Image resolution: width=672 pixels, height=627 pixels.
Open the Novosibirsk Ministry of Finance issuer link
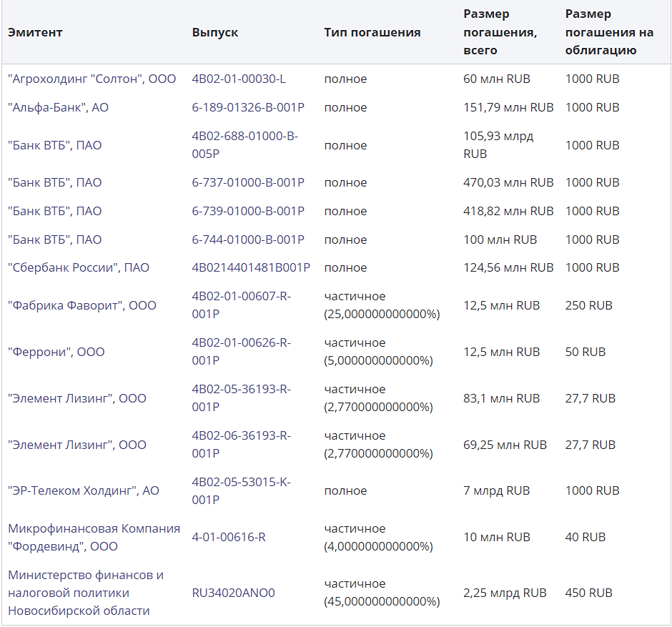point(86,593)
